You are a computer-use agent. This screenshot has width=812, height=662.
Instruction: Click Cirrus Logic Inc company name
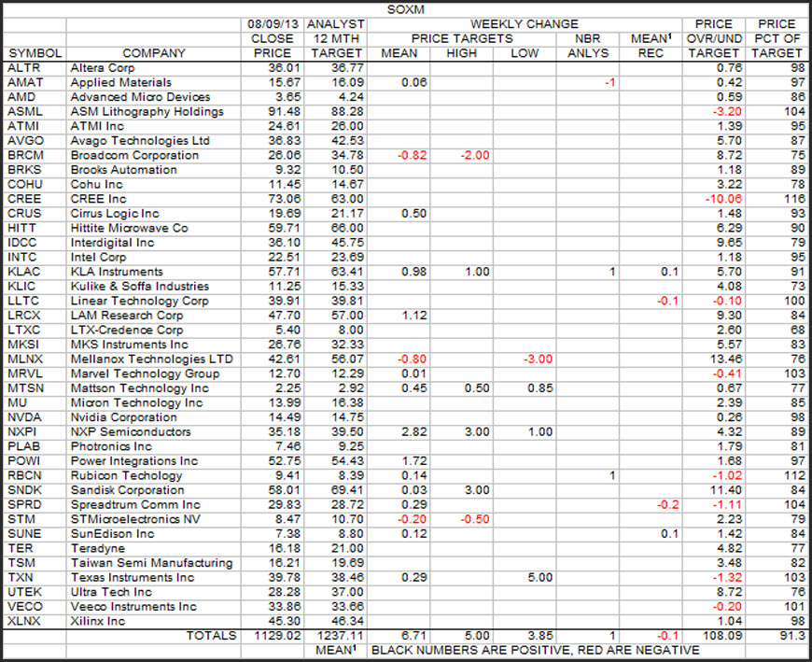pyautogui.click(x=115, y=214)
